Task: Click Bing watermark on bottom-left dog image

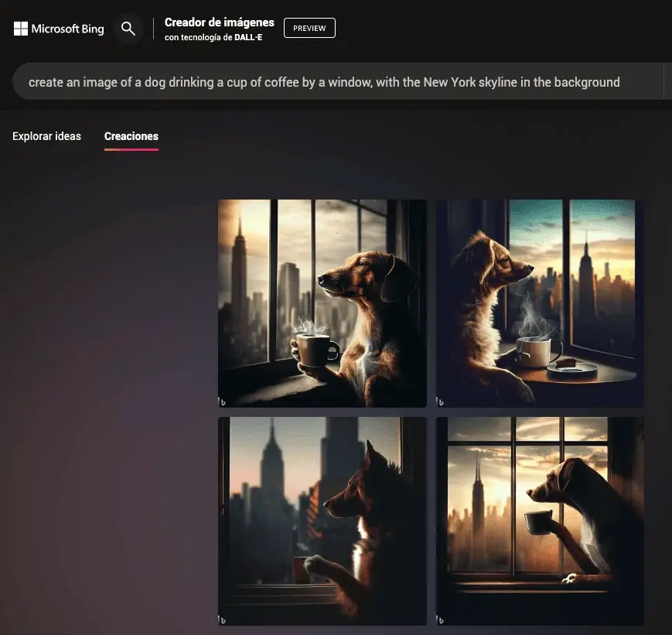Action: tap(223, 620)
